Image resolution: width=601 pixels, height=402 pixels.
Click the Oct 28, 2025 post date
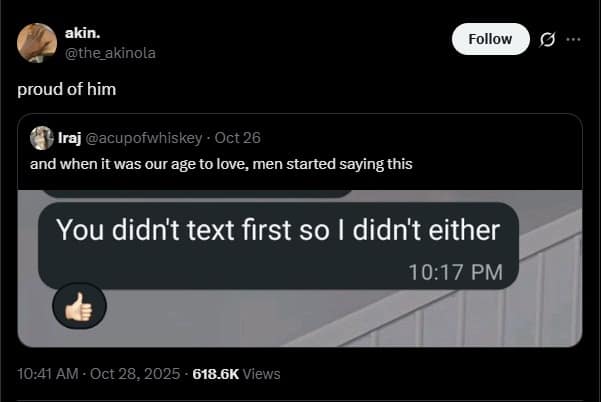coord(133,373)
